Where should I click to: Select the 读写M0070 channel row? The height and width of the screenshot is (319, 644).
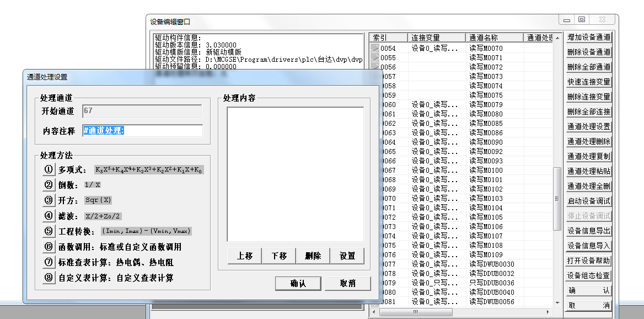tap(485, 48)
